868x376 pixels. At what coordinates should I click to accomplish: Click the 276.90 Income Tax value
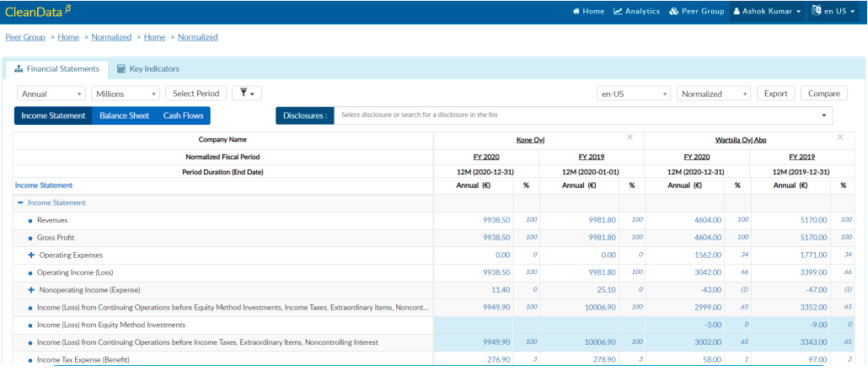[498, 360]
